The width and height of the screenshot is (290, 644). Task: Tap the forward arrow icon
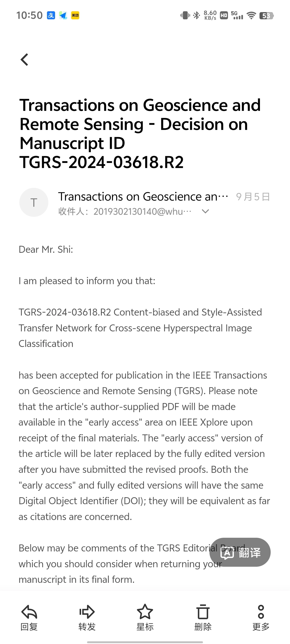[x=87, y=612]
